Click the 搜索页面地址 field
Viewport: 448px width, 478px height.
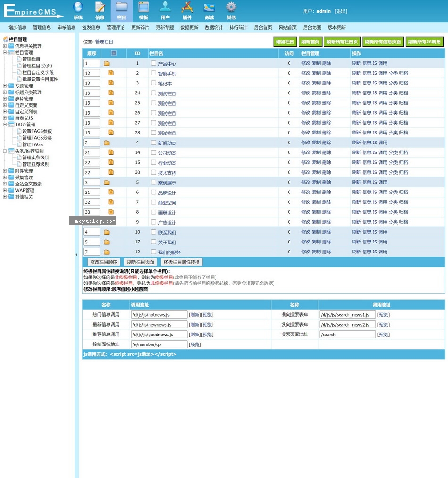(x=348, y=335)
